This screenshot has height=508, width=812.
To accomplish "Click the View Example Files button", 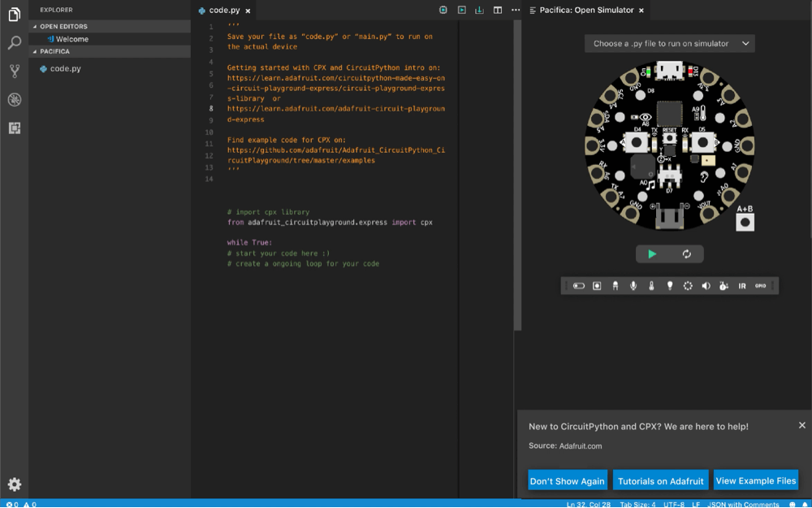I will (x=755, y=480).
